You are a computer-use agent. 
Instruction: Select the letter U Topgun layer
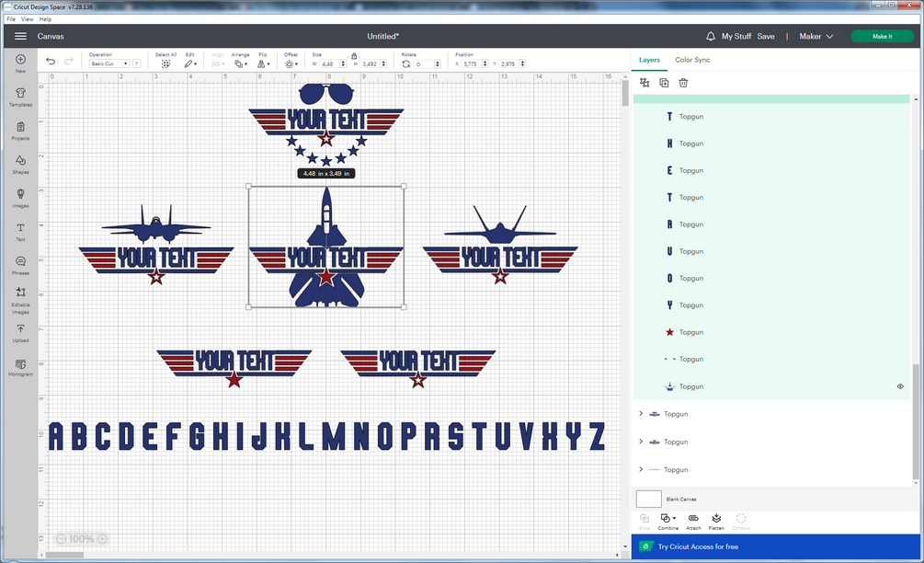pos(772,251)
